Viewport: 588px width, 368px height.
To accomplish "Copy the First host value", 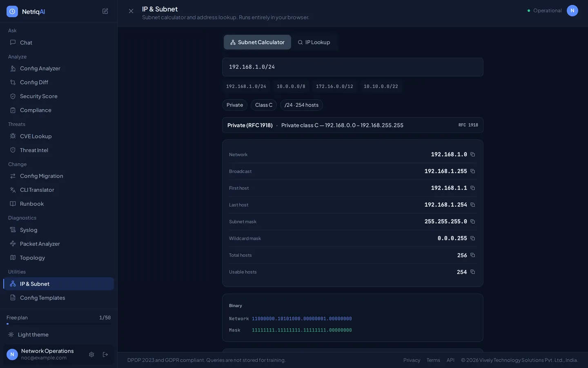I will click(x=472, y=188).
